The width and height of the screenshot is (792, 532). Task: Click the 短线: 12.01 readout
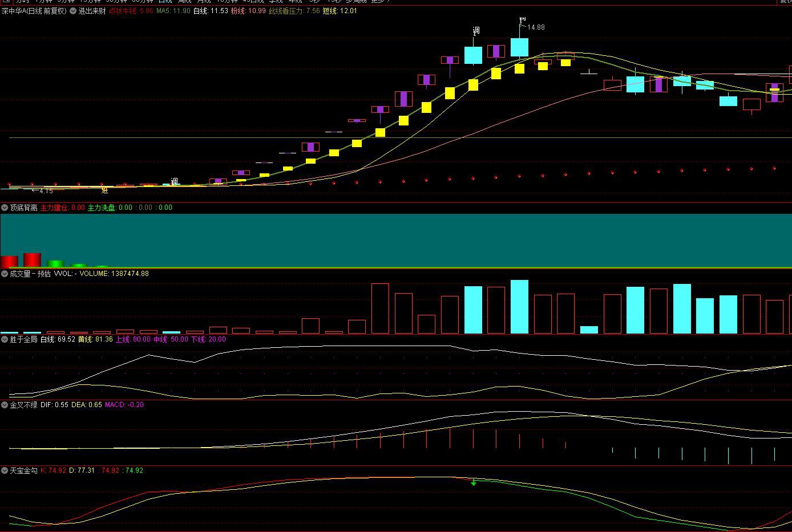pos(340,11)
